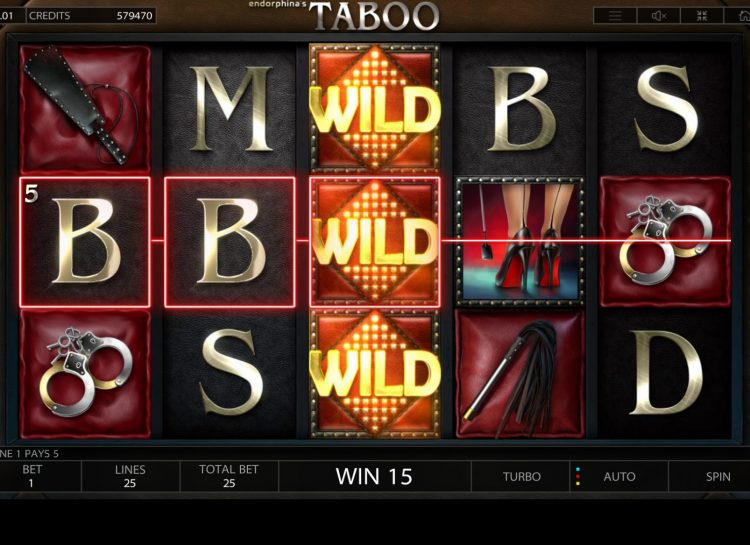The width and height of the screenshot is (750, 545).
Task: Click the flogger whip symbol
Action: pos(520,374)
